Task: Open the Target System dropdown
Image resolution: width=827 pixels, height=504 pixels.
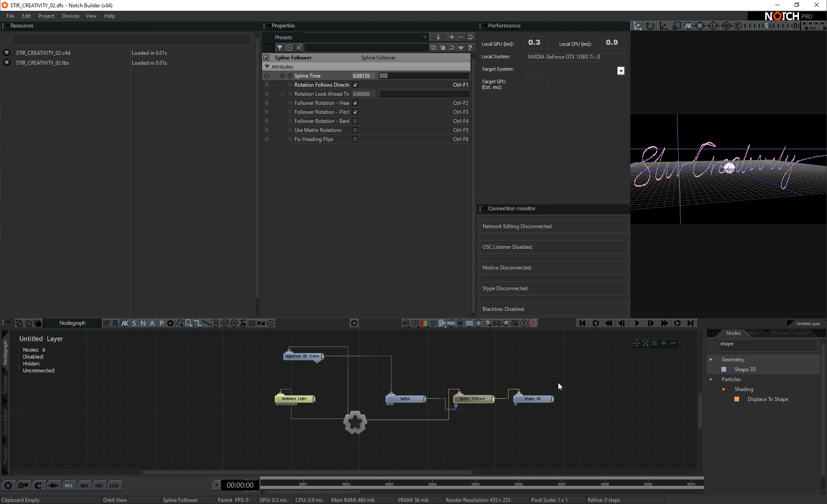Action: [621, 71]
